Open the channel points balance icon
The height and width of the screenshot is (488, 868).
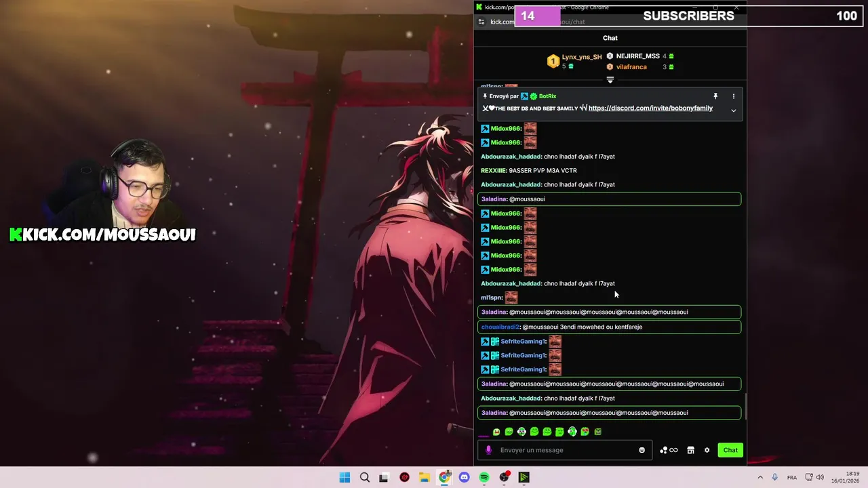coord(669,450)
